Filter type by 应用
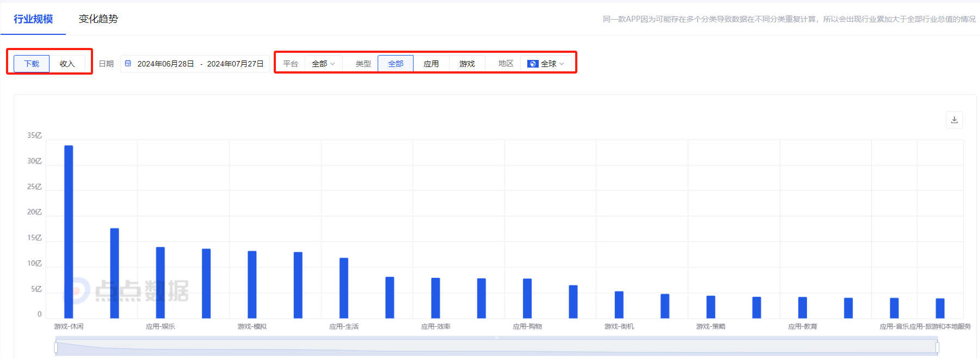 pyautogui.click(x=431, y=64)
